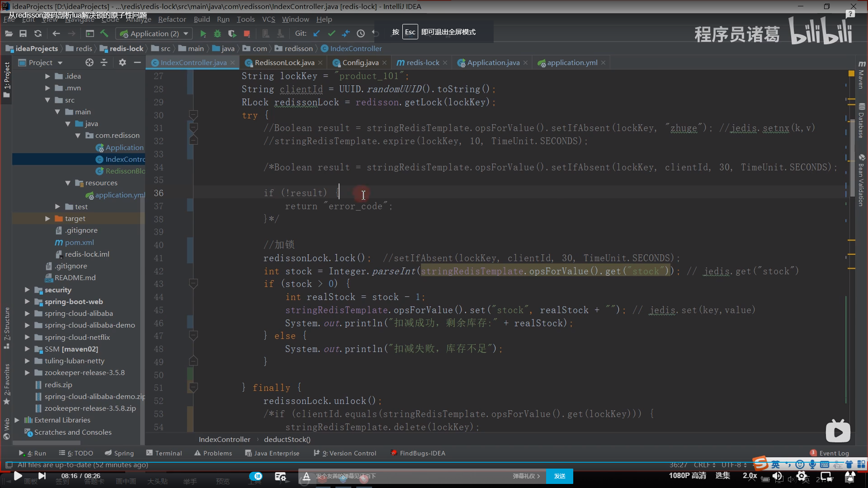
Task: Click Show History clock icon
Action: pos(360,33)
